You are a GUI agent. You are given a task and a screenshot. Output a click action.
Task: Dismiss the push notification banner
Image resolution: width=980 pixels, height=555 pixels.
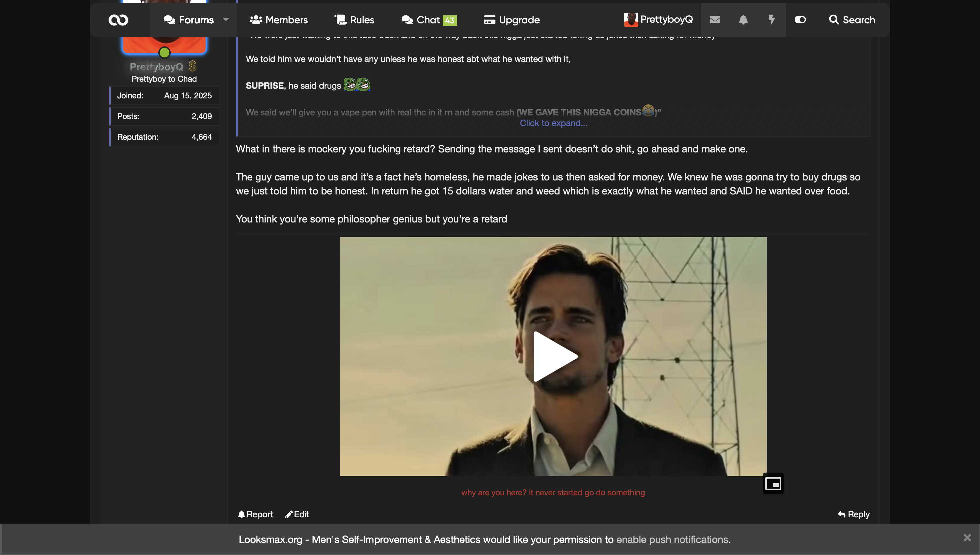point(967,538)
